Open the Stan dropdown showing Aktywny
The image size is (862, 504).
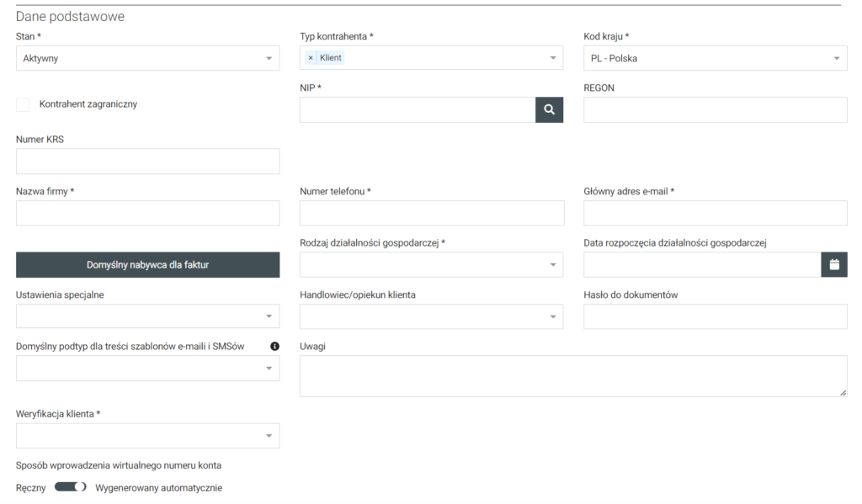(x=147, y=58)
